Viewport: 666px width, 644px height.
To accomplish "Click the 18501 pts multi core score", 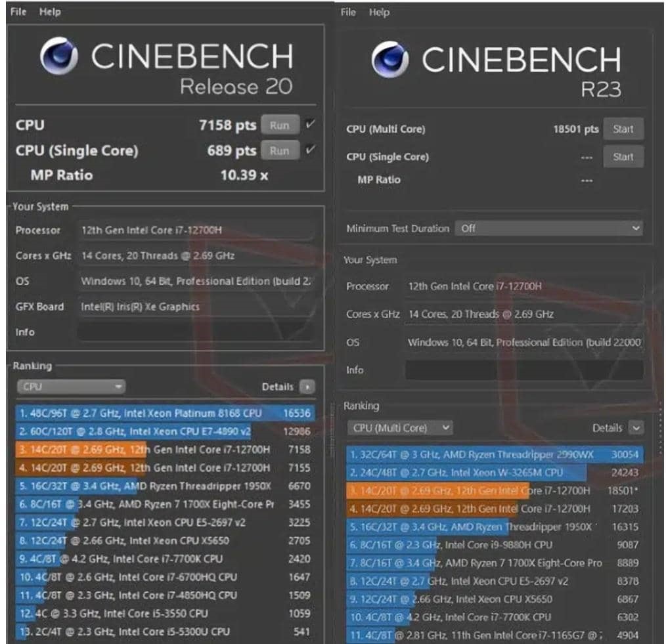I will coord(576,129).
